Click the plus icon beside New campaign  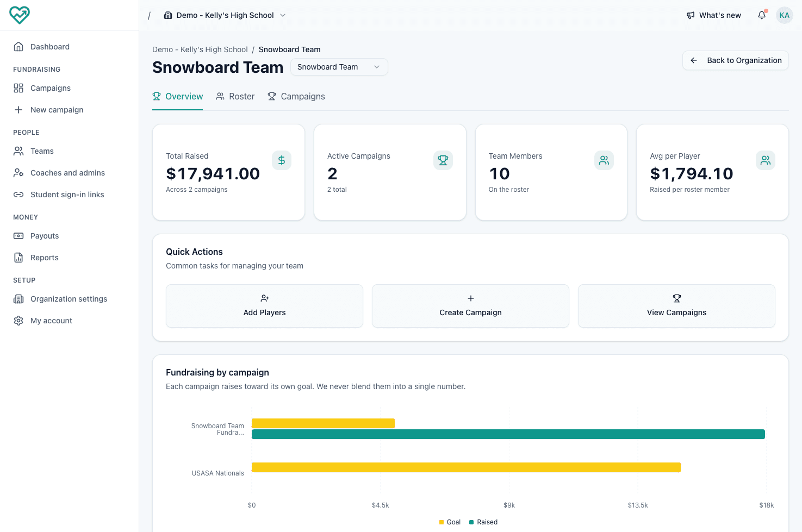click(18, 110)
